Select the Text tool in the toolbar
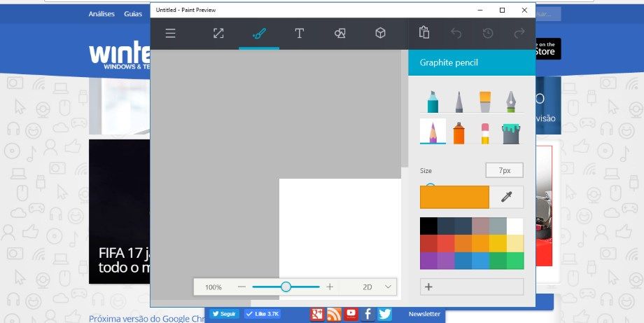 pyautogui.click(x=299, y=33)
